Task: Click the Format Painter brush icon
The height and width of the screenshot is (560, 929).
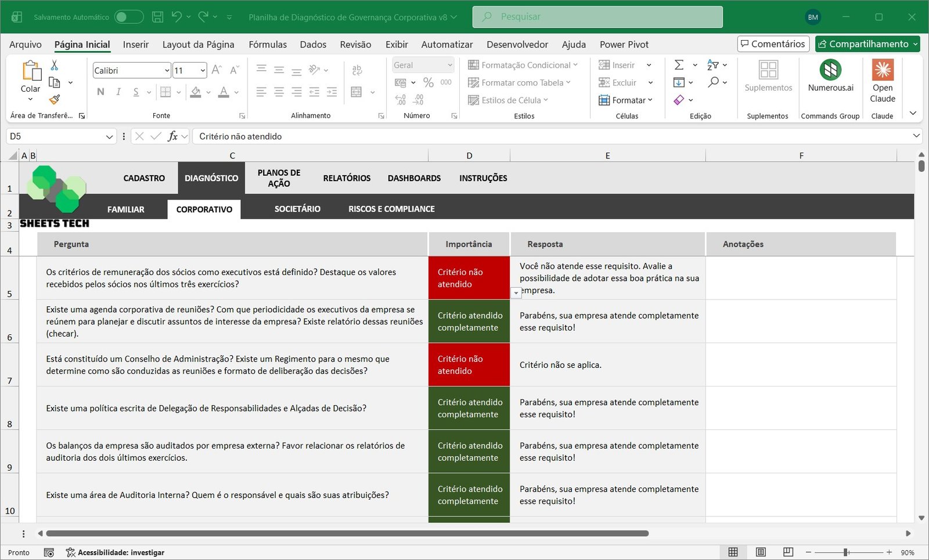Action: coord(55,100)
